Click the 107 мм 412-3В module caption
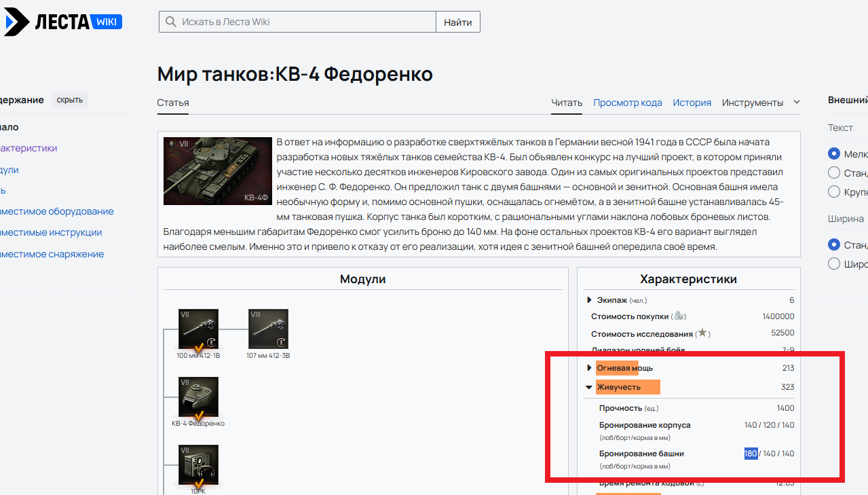The height and width of the screenshot is (495, 868). click(269, 355)
